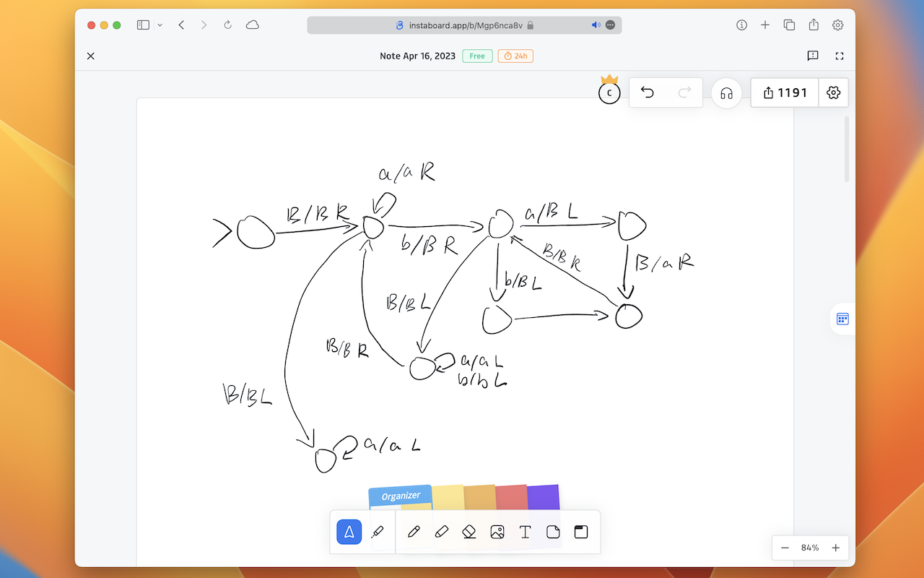Pick the purple sticky note color
924x578 pixels.
(542, 496)
